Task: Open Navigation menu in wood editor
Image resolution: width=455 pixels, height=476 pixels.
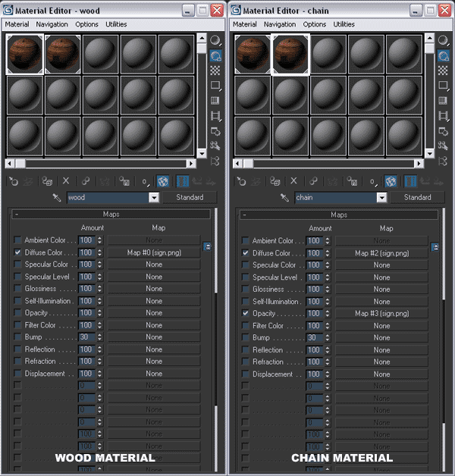Action: tap(52, 24)
